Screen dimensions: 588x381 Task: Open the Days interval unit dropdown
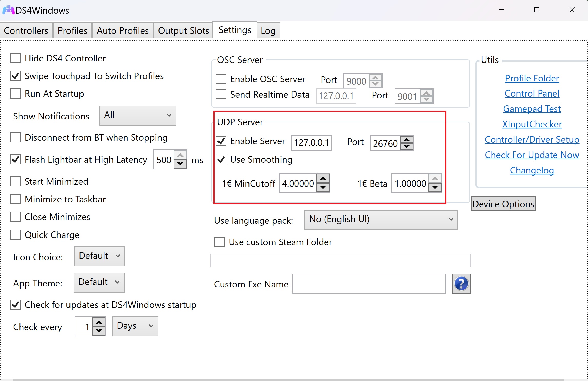(x=135, y=326)
